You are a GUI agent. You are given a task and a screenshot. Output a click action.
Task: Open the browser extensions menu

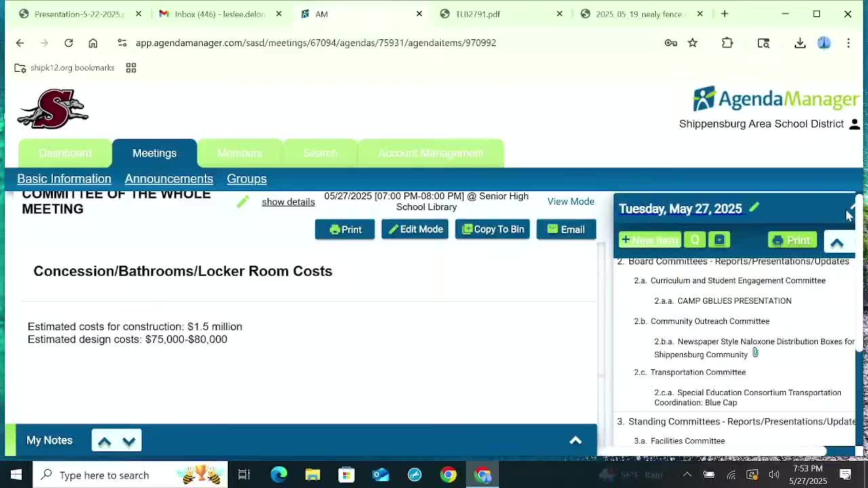pyautogui.click(x=727, y=43)
